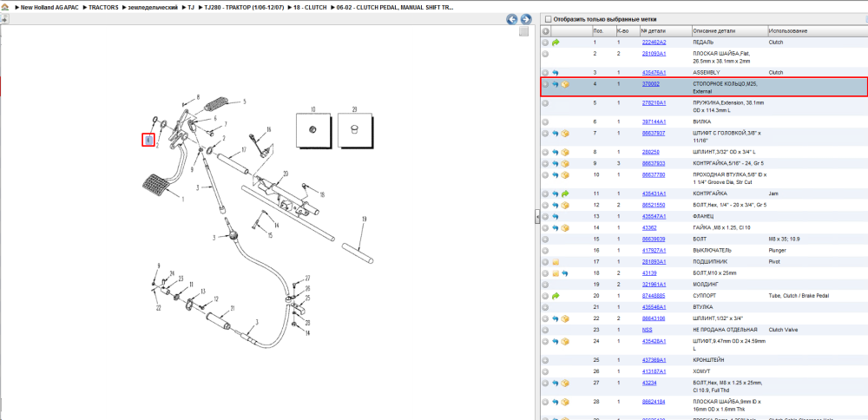Collapse the parts panel with splitter handle
This screenshot has width=868, height=420.
tap(537, 217)
